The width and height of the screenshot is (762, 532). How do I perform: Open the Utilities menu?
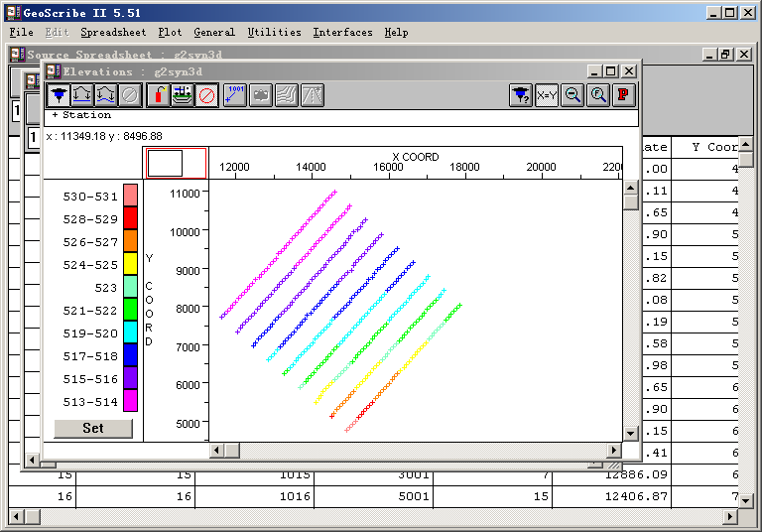coord(274,32)
